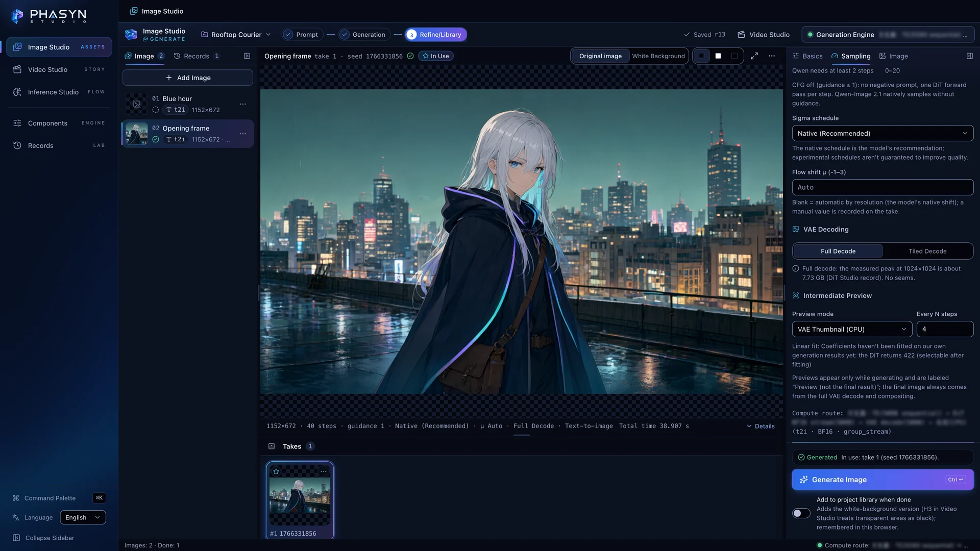Viewport: 980px width, 551px height.
Task: Star the take #1 thumbnail
Action: pyautogui.click(x=276, y=471)
